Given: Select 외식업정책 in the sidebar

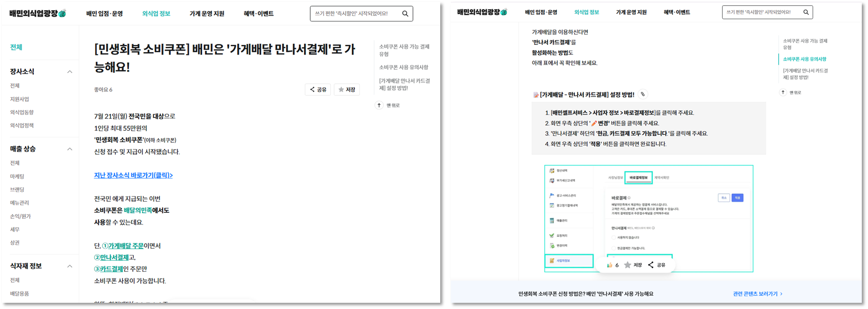Looking at the screenshot, I should tap(22, 125).
